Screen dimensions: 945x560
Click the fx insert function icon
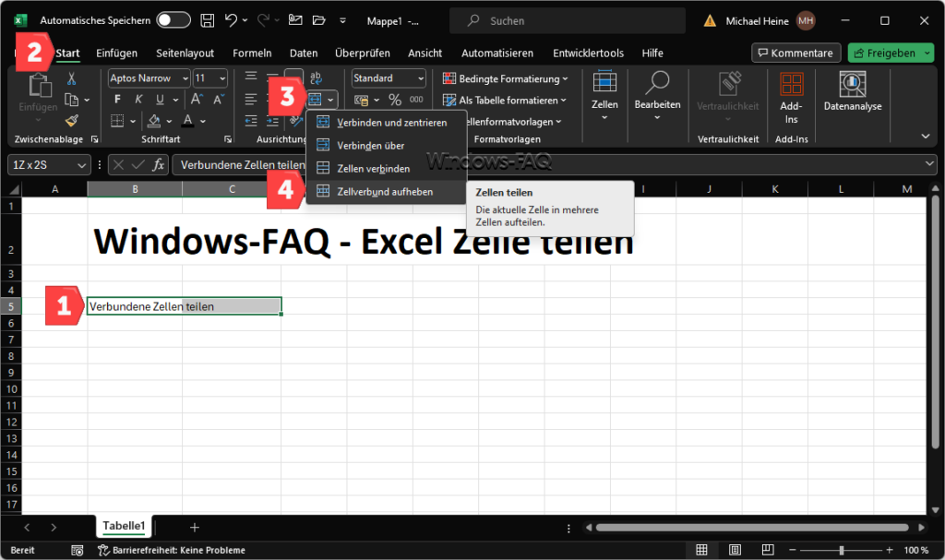tap(158, 164)
